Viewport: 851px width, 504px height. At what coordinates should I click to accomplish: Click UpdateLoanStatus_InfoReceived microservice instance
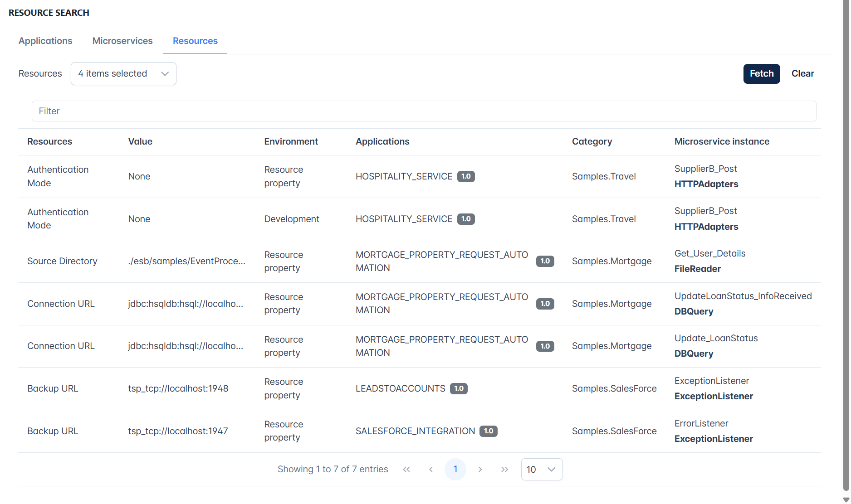[743, 296]
